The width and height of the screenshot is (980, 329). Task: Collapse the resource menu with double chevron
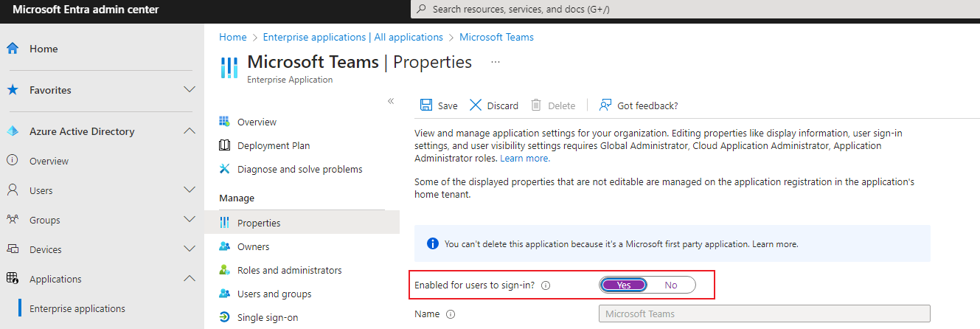pyautogui.click(x=391, y=101)
